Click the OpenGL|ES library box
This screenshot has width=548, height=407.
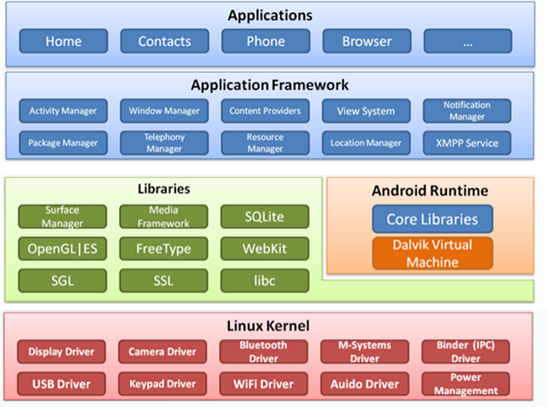63,249
